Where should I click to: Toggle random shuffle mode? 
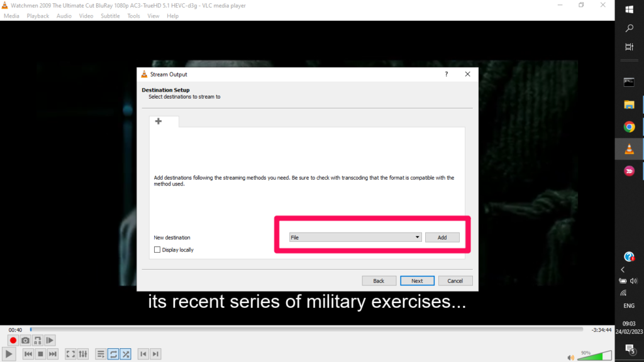(126, 354)
